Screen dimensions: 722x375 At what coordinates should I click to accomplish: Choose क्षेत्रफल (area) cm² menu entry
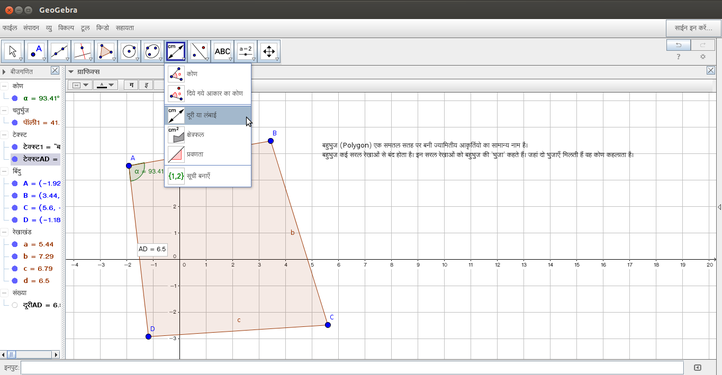(x=208, y=135)
